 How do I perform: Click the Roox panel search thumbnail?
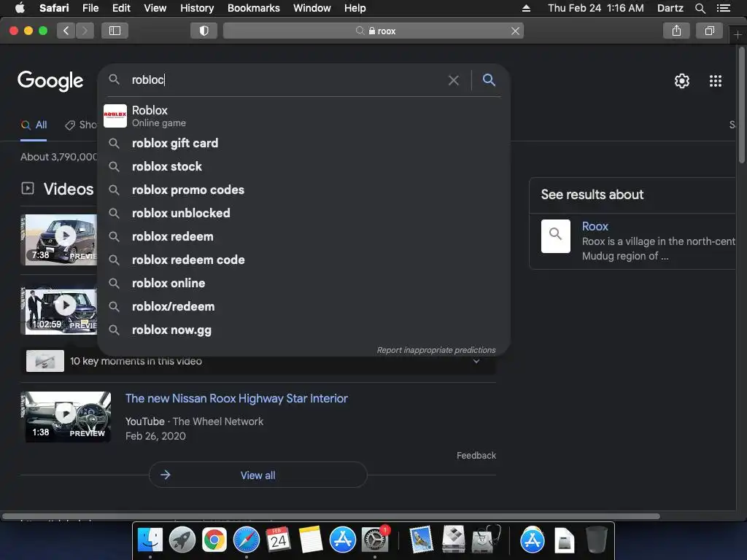click(555, 236)
